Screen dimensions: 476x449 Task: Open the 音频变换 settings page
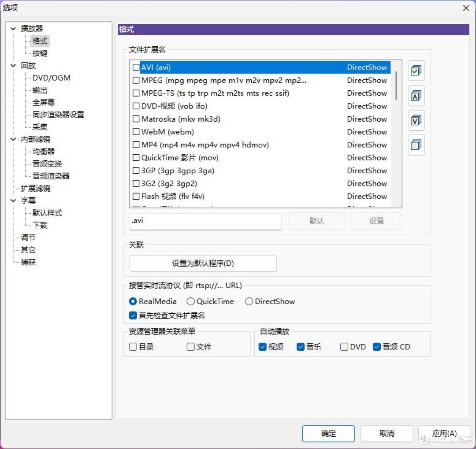pos(47,164)
